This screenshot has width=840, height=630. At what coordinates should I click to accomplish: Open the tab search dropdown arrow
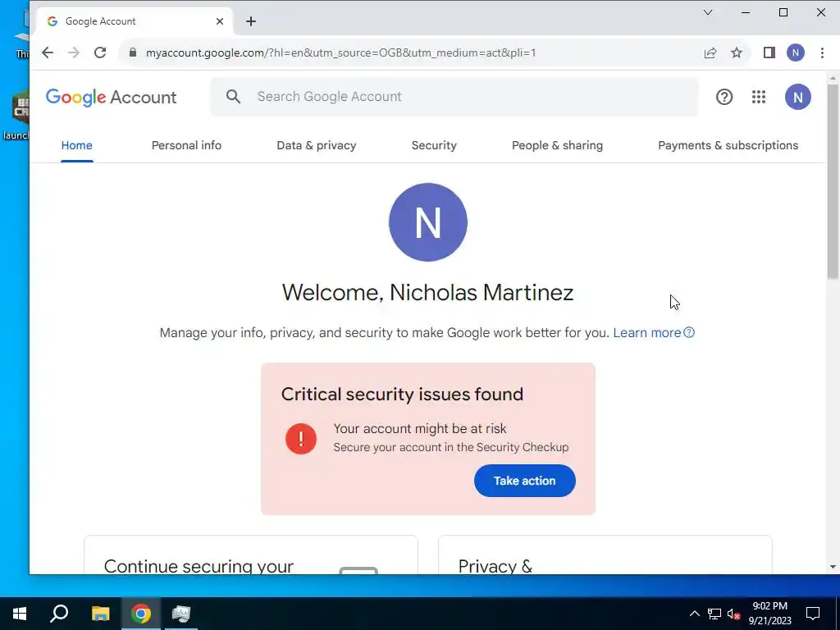pyautogui.click(x=708, y=12)
